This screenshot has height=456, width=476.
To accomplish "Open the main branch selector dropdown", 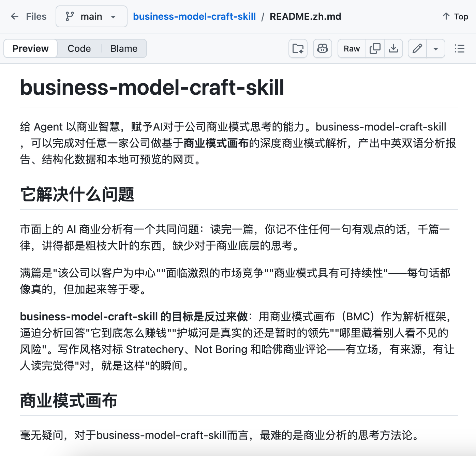I will click(x=91, y=16).
